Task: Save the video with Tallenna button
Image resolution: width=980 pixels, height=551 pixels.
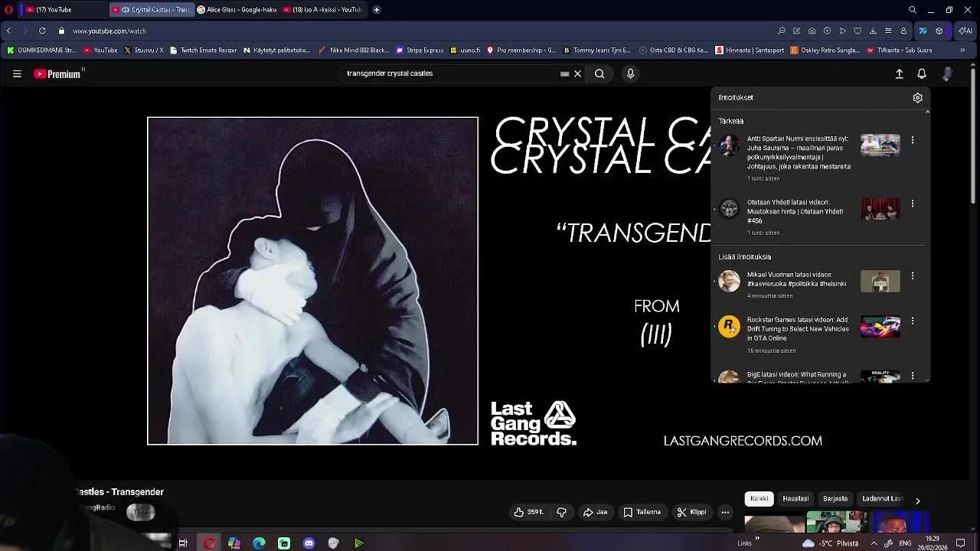Action: [642, 512]
